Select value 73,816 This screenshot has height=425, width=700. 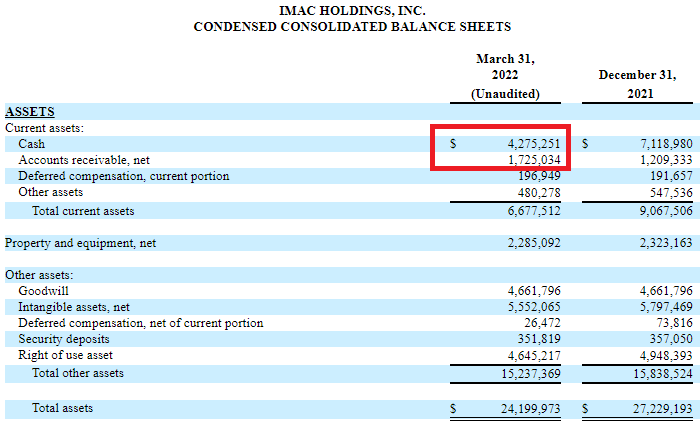click(675, 323)
